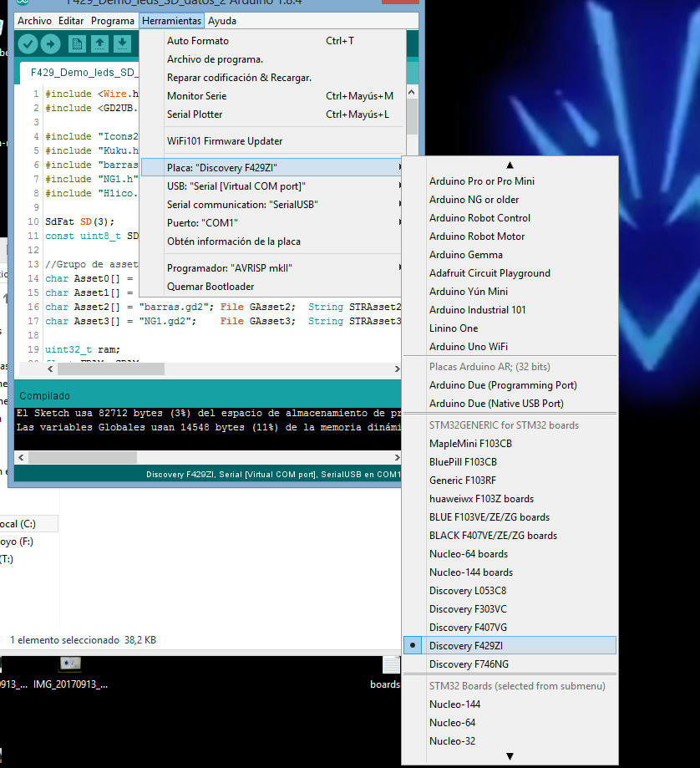This screenshot has width=700, height=768.
Task: Select Nucleo-64 boards entry
Action: click(510, 553)
